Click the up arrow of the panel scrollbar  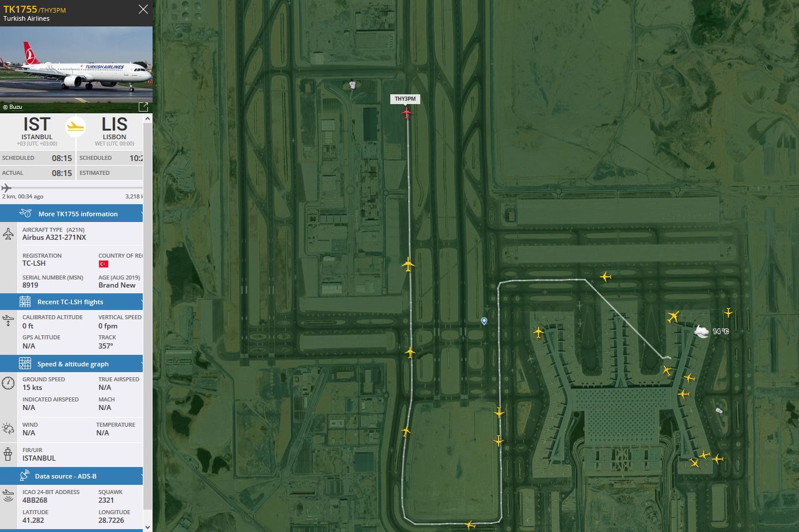pos(147,118)
